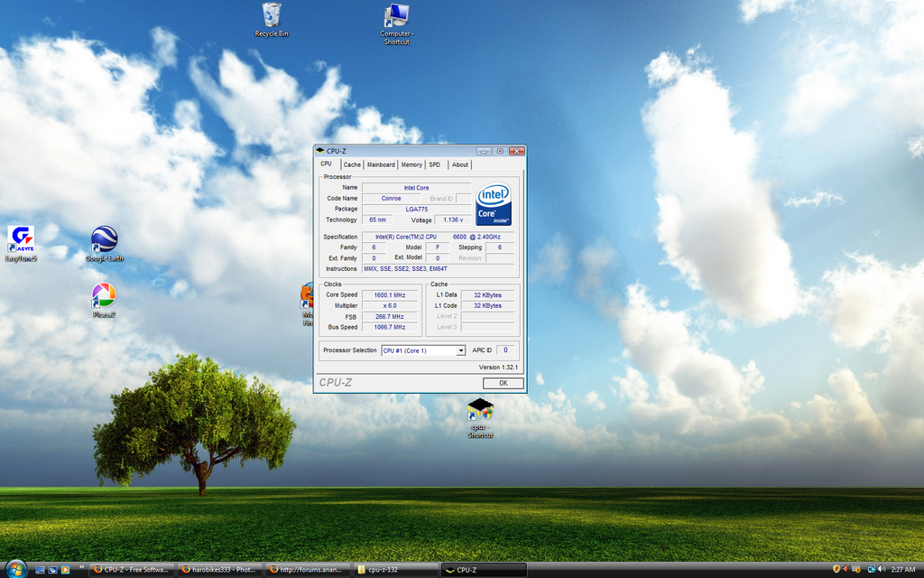The width and height of the screenshot is (924, 578).
Task: Click the Intel Core inside logo
Action: click(494, 205)
